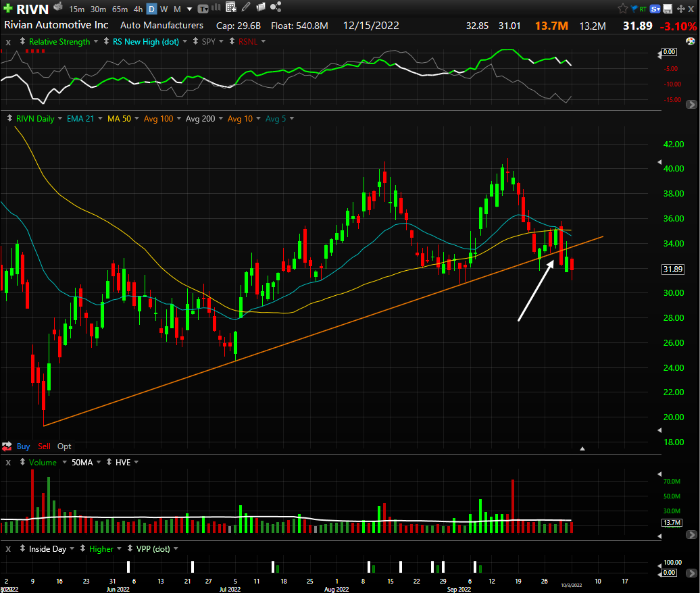This screenshot has height=593, width=700.
Task: Click the reorder arrows before RIVN Daily
Action: pos(9,119)
